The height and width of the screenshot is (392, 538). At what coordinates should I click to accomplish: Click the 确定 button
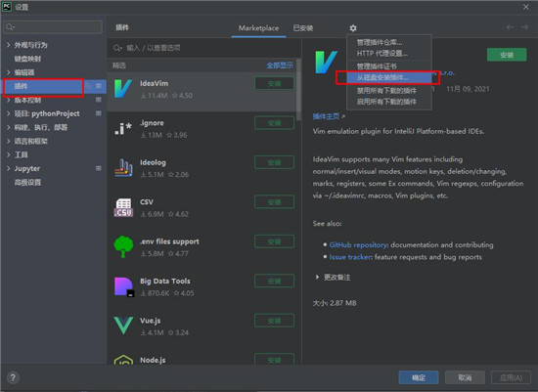pyautogui.click(x=419, y=377)
